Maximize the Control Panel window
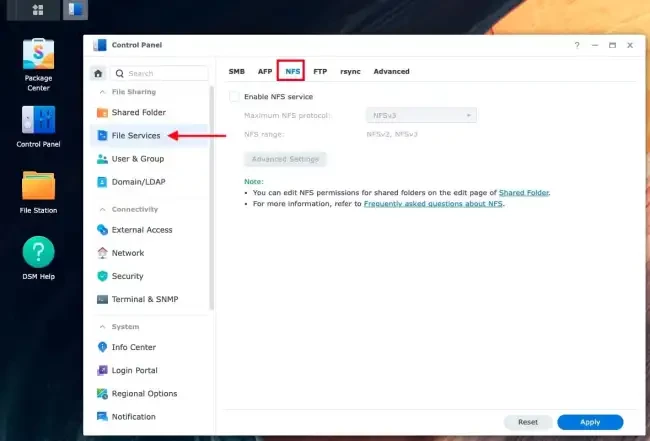Viewport: 650px width, 441px height. [x=612, y=45]
